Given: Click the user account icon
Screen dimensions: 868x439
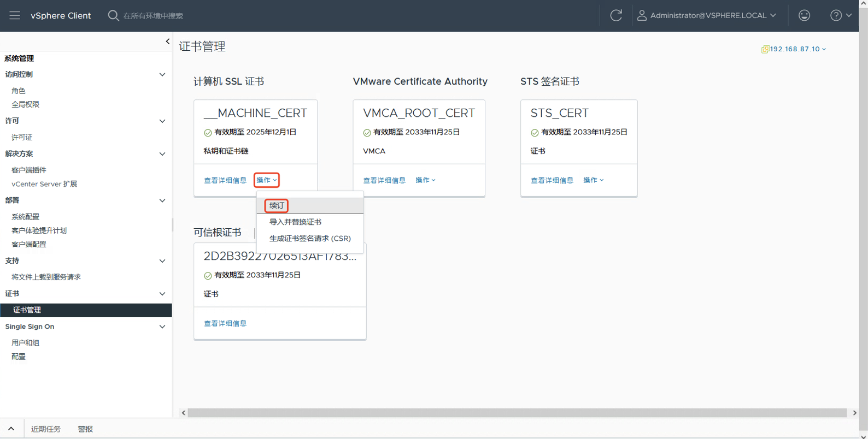Looking at the screenshot, I should point(642,15).
